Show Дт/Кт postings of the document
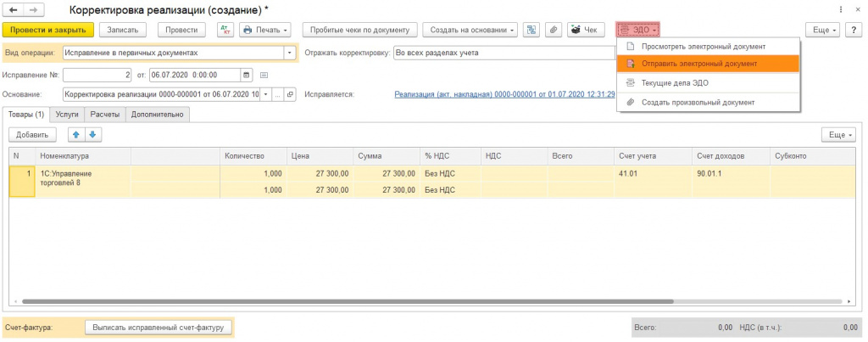 pyautogui.click(x=225, y=30)
